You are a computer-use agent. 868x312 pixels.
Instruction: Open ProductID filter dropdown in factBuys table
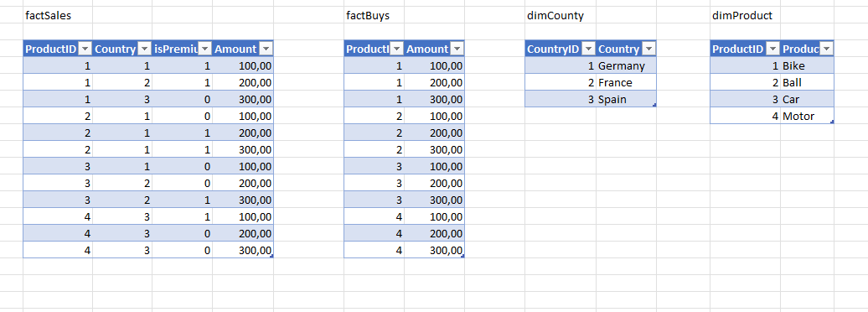(396, 49)
